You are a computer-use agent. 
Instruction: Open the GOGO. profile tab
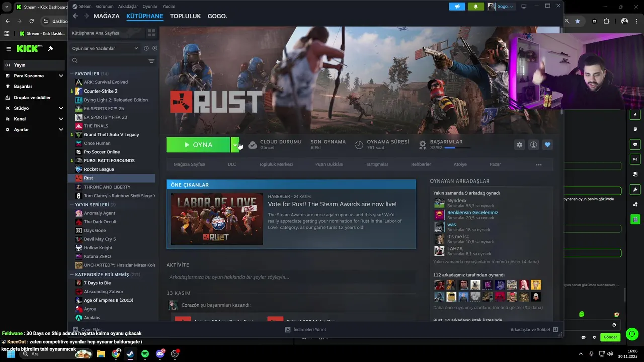tap(217, 16)
